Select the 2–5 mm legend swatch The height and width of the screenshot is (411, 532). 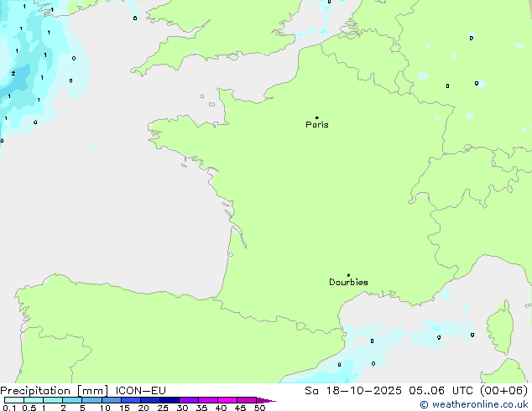tap(72, 400)
